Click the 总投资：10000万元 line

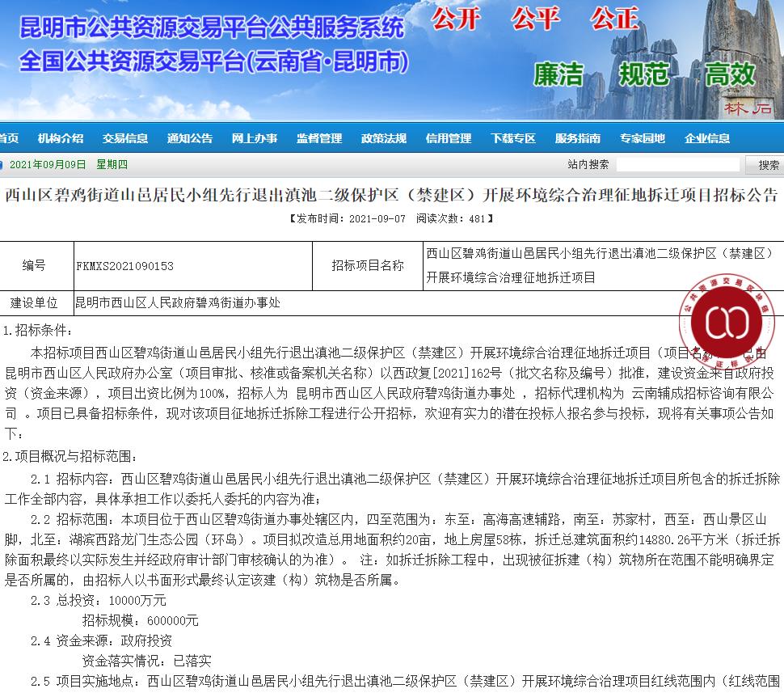coord(98,601)
